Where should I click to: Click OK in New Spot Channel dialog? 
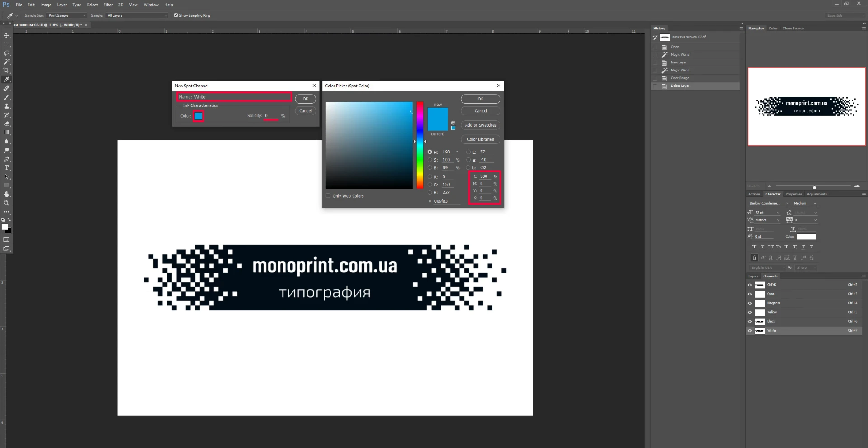(x=306, y=99)
